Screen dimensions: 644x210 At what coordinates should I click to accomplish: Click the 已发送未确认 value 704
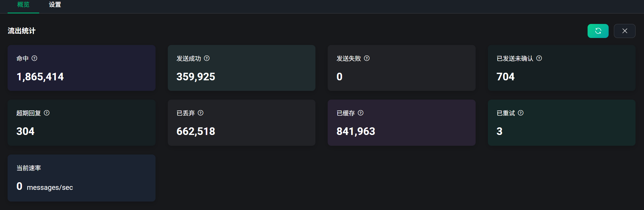point(505,77)
